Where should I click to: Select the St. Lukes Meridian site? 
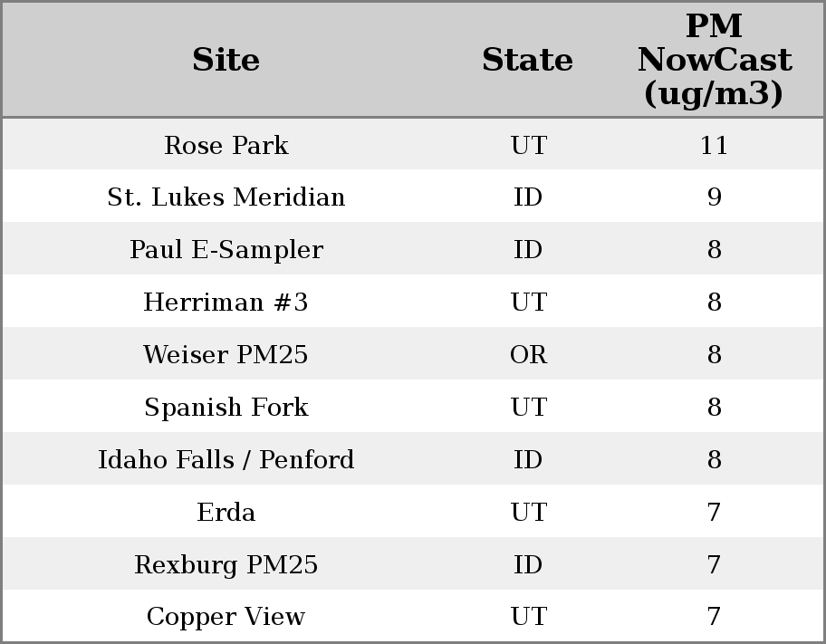(x=226, y=197)
